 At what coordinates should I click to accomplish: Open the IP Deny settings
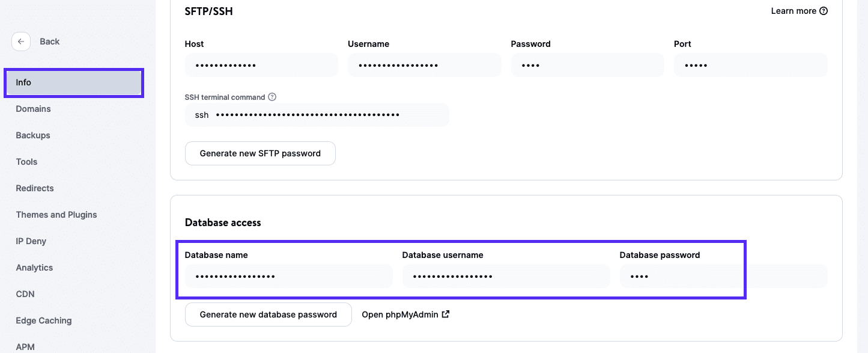click(x=31, y=241)
